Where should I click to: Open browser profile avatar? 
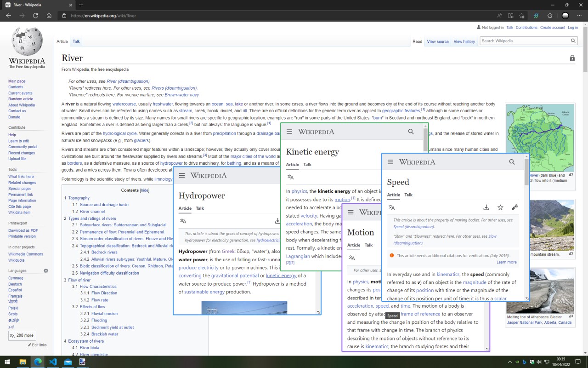pos(565,16)
